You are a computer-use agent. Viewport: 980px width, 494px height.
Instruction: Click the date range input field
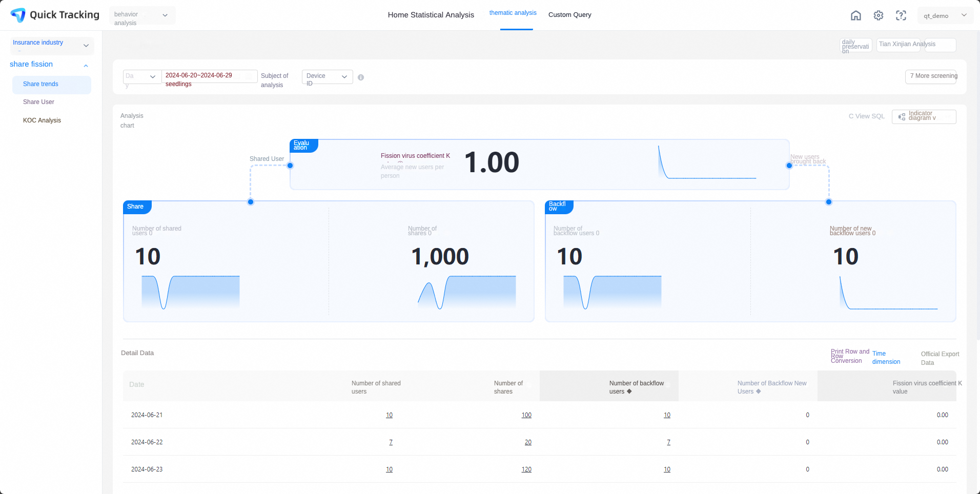210,76
